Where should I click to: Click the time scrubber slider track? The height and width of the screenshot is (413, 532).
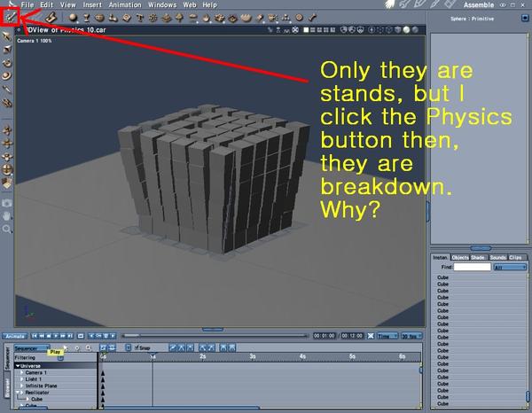point(215,336)
